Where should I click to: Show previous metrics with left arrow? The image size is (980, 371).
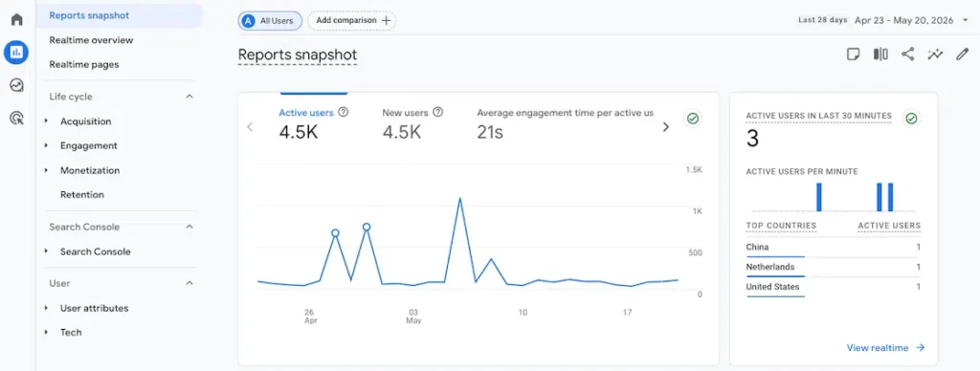coord(250,127)
